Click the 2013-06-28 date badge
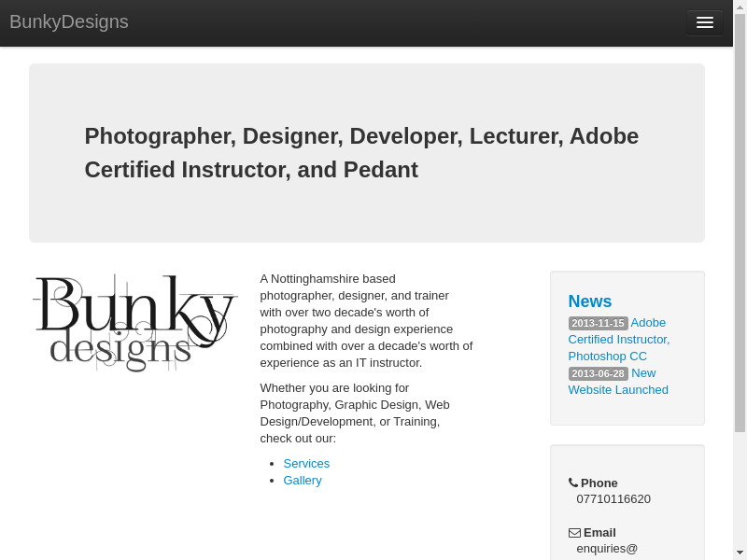This screenshot has width=747, height=560. (x=598, y=373)
